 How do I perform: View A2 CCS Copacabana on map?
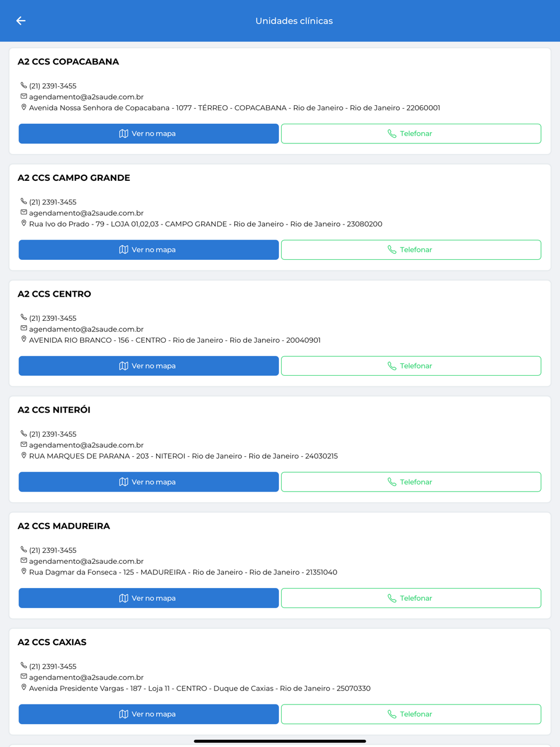pyautogui.click(x=148, y=134)
